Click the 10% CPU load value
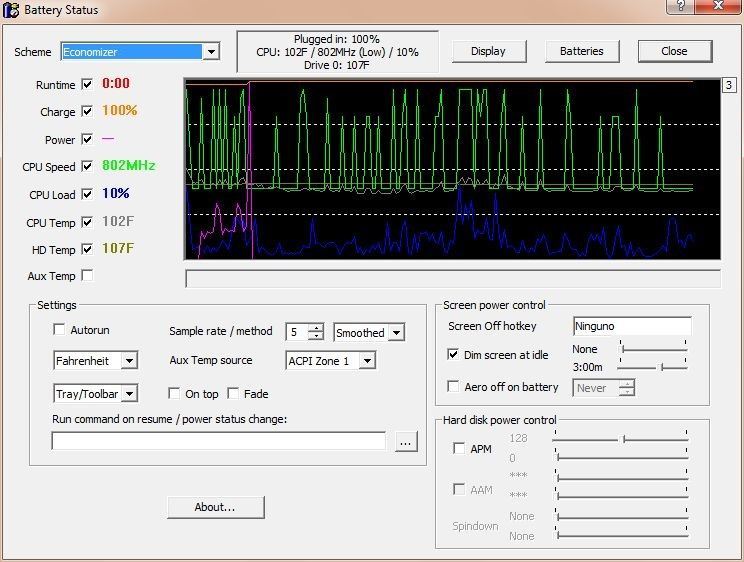Viewport: 744px width, 562px height. [116, 193]
